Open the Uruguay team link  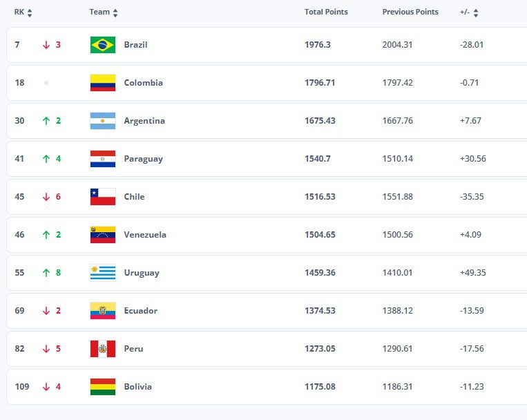tap(141, 273)
